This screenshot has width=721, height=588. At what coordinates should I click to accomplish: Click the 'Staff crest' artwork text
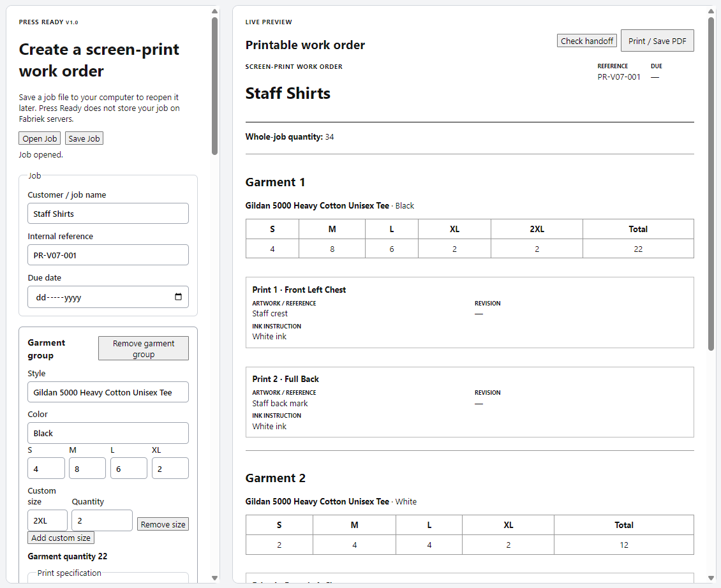click(x=270, y=314)
